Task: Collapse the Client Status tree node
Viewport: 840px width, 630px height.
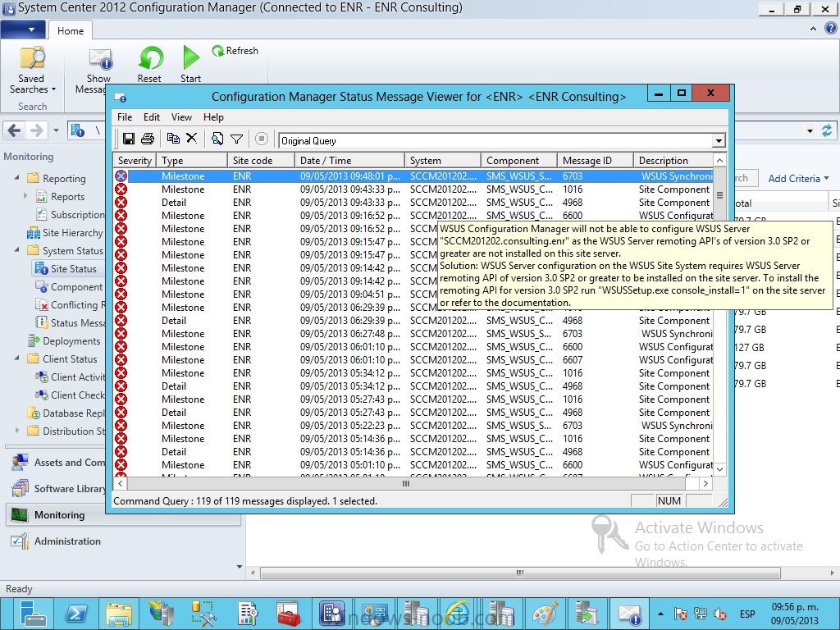Action: (16, 358)
